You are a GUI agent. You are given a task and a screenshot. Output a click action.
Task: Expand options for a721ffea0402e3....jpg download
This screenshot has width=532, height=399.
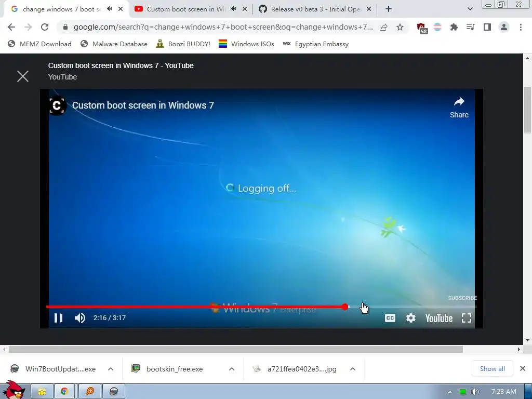tap(353, 369)
